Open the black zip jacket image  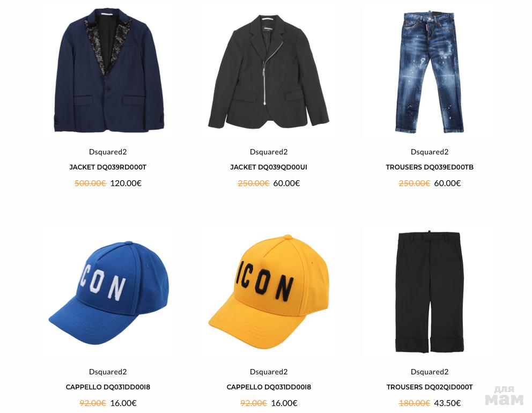[x=268, y=71]
